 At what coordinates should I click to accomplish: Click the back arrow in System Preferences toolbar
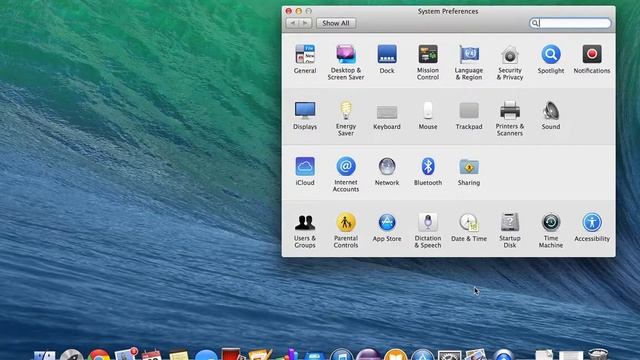tap(292, 23)
